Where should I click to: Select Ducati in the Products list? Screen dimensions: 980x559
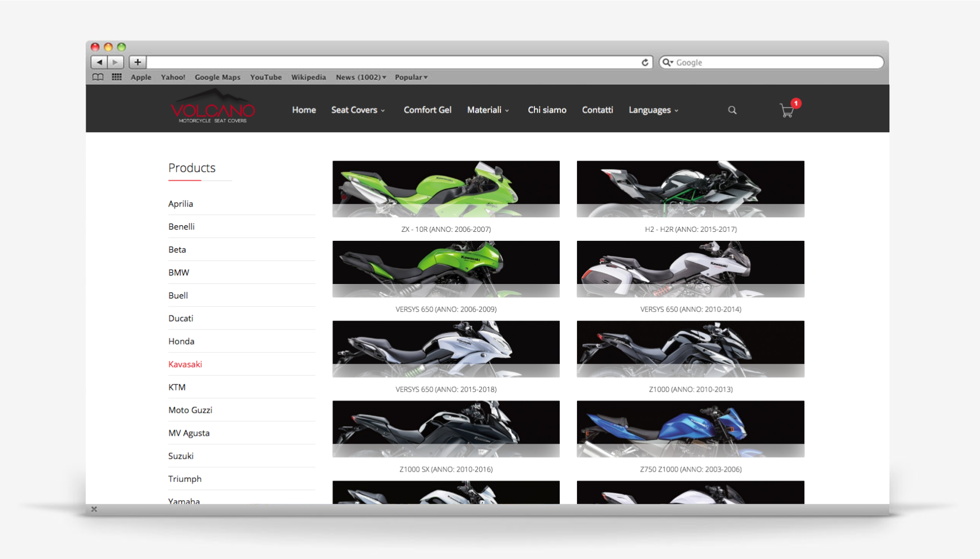tap(181, 319)
